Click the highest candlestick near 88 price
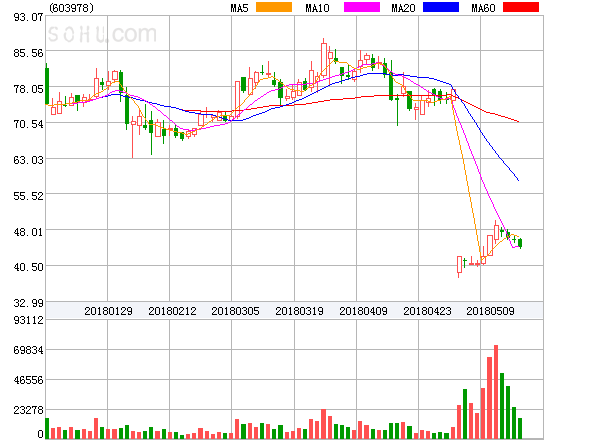This screenshot has width=600, height=440. click(324, 60)
